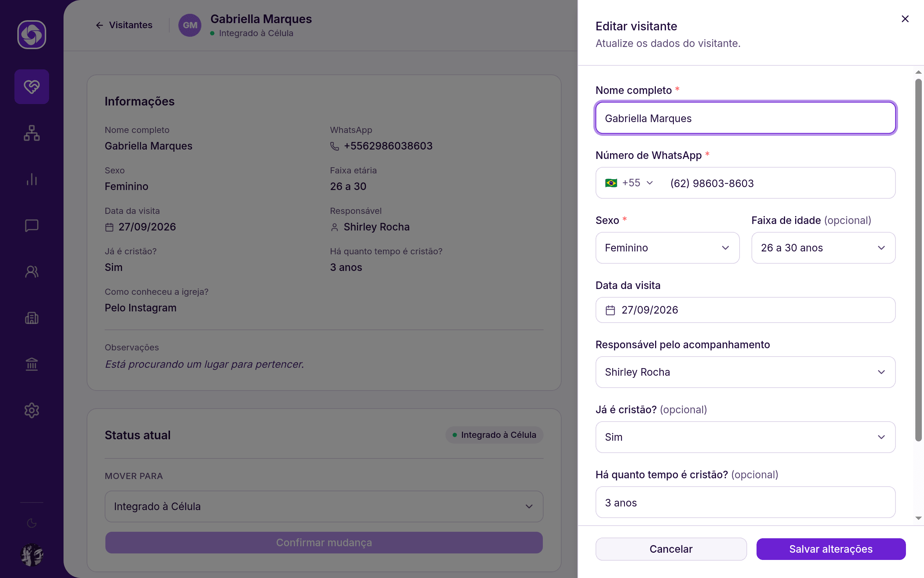Viewport: 924px width, 578px height.
Task: Open the Faixa de idade dropdown
Action: point(823,248)
